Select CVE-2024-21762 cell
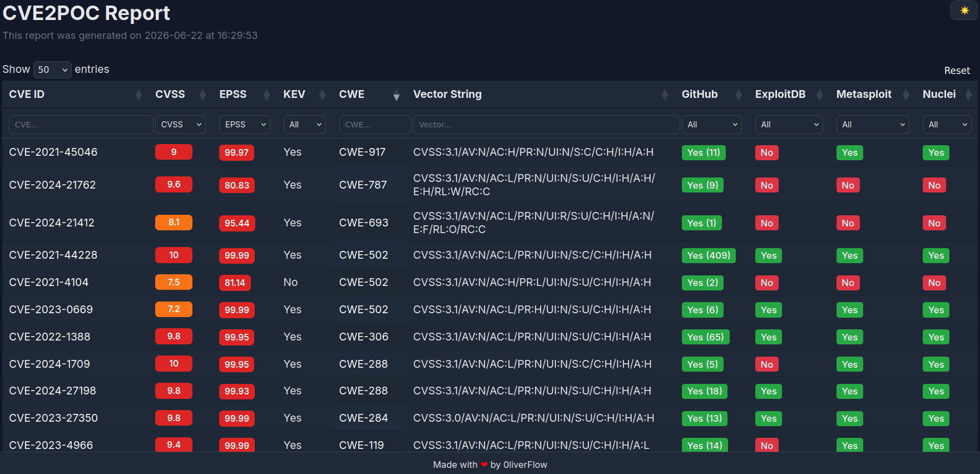 pyautogui.click(x=52, y=185)
